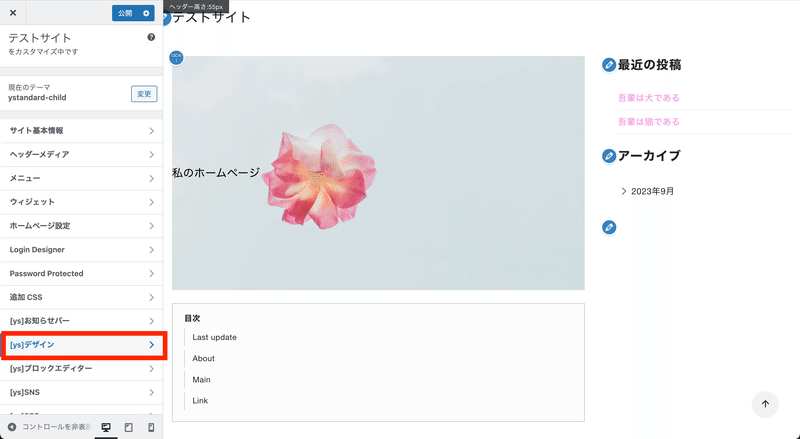The width and height of the screenshot is (800, 439).
Task: Click scroll-to-top arrow button
Action: pos(765,404)
